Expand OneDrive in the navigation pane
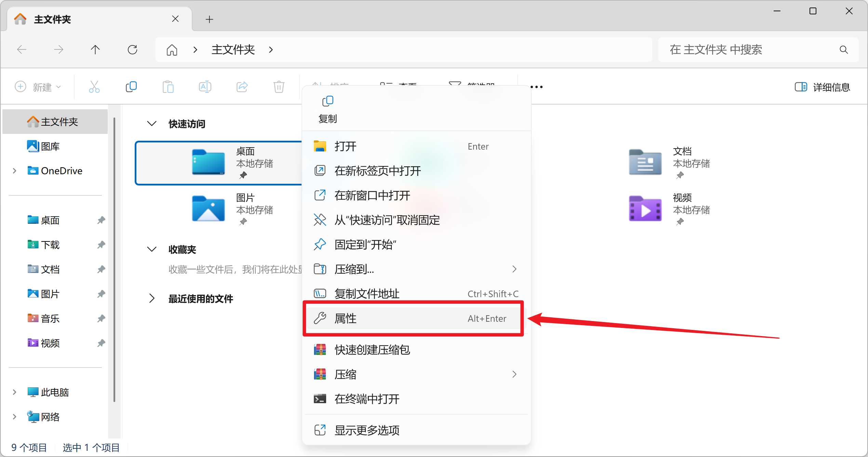The height and width of the screenshot is (457, 868). point(14,171)
